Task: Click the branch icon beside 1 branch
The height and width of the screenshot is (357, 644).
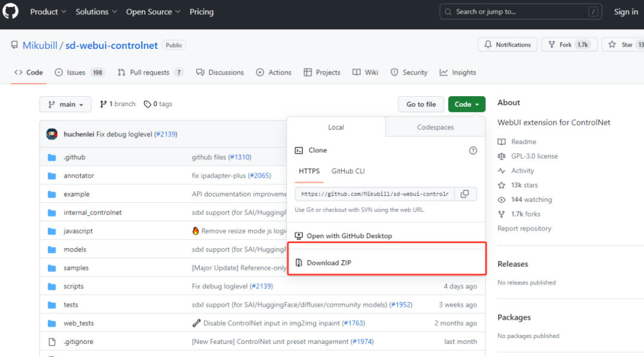Action: [x=103, y=104]
